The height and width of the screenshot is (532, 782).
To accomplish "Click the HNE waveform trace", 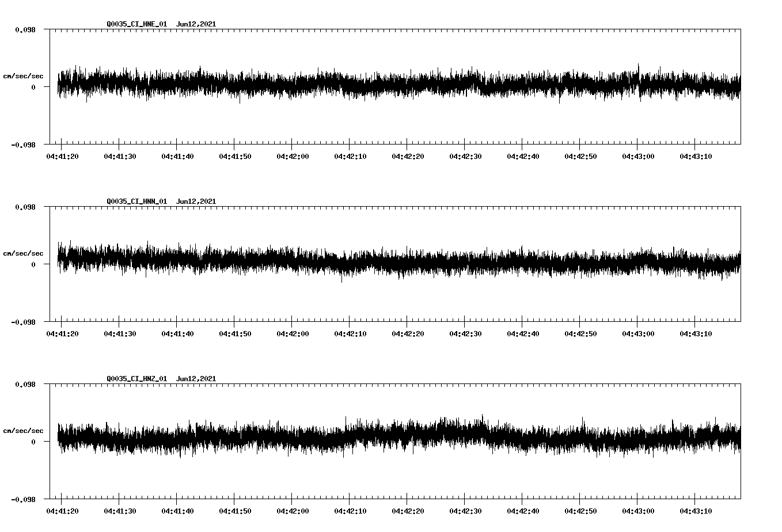I will [x=399, y=84].
